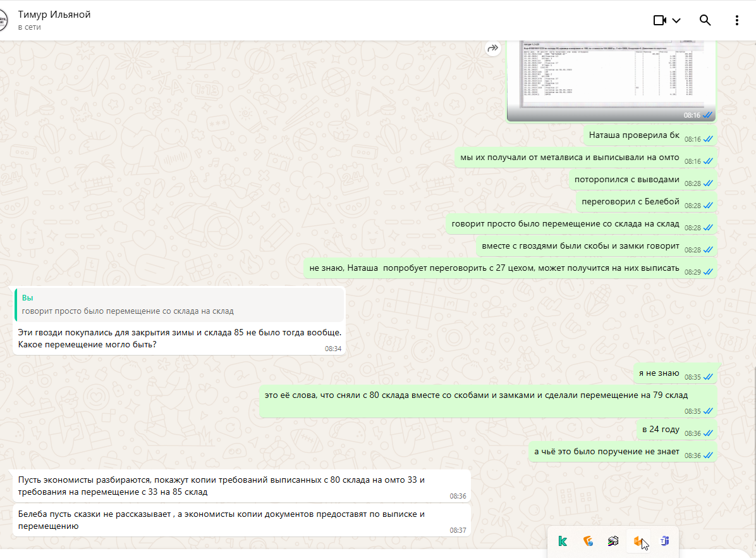Select message 'переговорил с Белебой'
756x558 pixels.
pyautogui.click(x=646, y=202)
